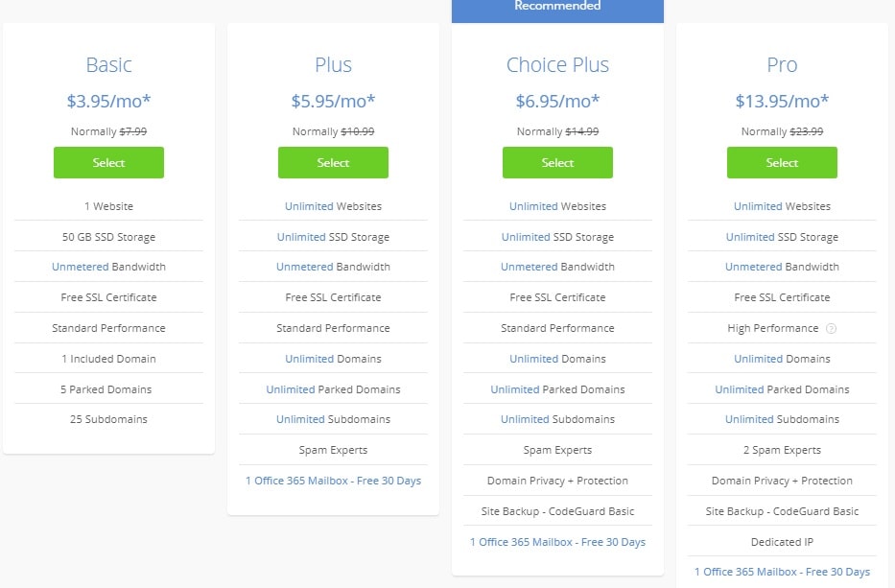Click the Recommended banner above Choice Plus
Image resolution: width=895 pixels, height=588 pixels.
point(557,8)
